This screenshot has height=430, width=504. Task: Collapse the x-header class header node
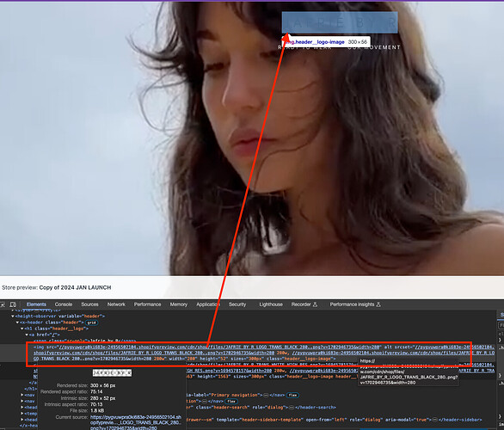pyautogui.click(x=17, y=322)
